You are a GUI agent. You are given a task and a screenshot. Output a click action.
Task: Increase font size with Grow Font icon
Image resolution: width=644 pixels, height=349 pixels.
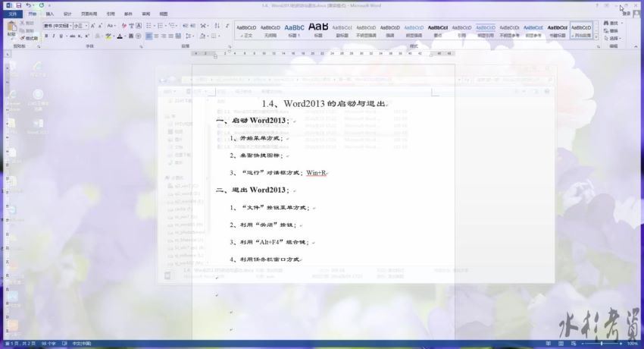pos(92,26)
